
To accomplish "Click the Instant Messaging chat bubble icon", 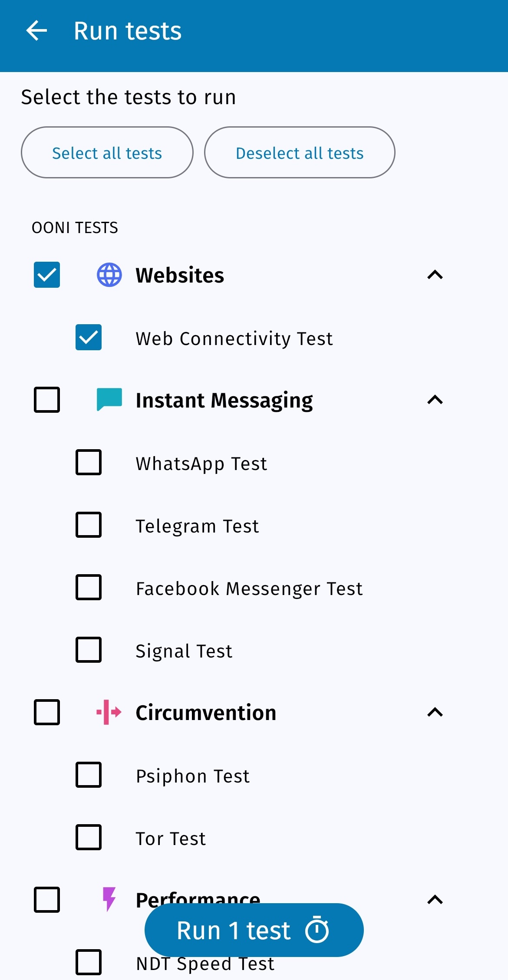I will [x=109, y=399].
